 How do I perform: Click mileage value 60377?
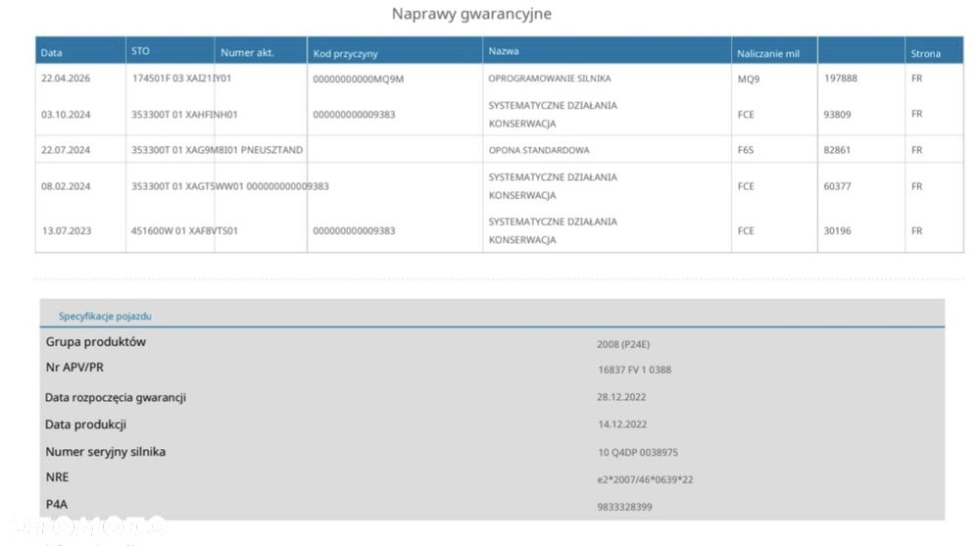pos(838,186)
